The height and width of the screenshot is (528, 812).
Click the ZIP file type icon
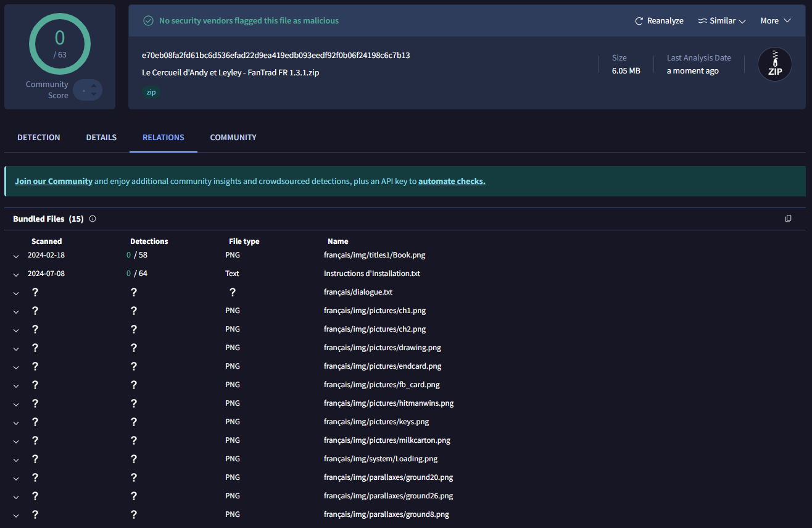click(x=775, y=64)
